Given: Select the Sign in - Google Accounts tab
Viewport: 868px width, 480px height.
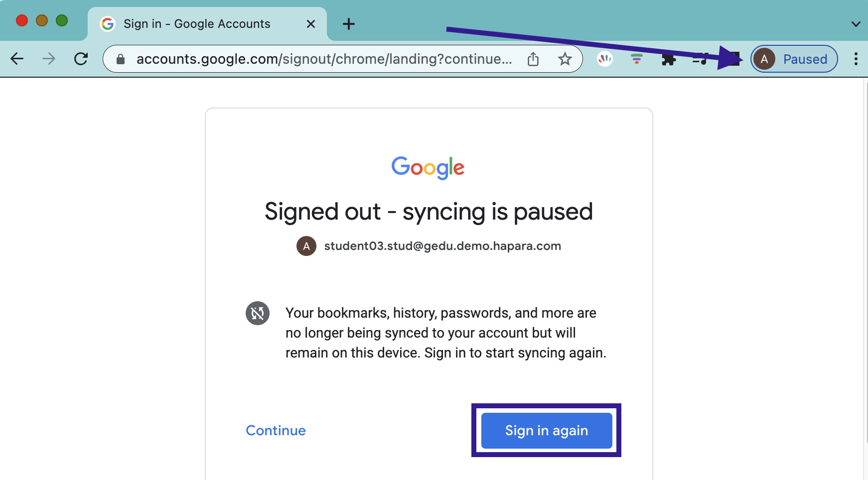Looking at the screenshot, I should click(197, 24).
